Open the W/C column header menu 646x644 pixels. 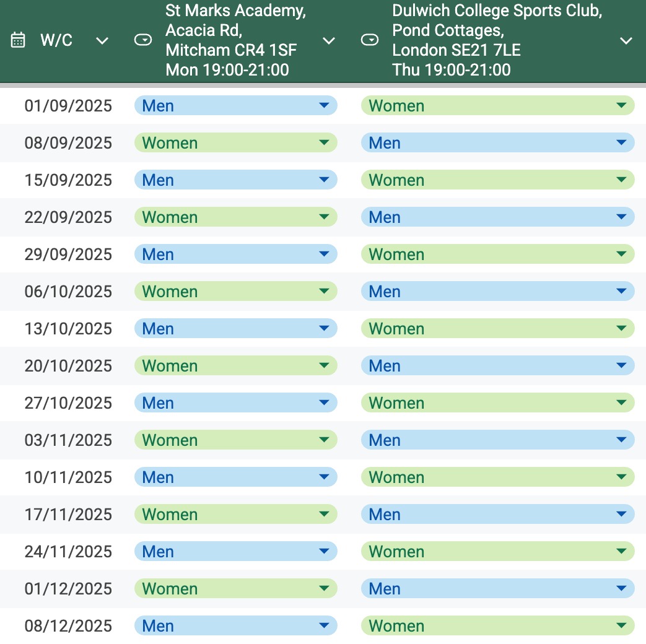[x=102, y=41]
